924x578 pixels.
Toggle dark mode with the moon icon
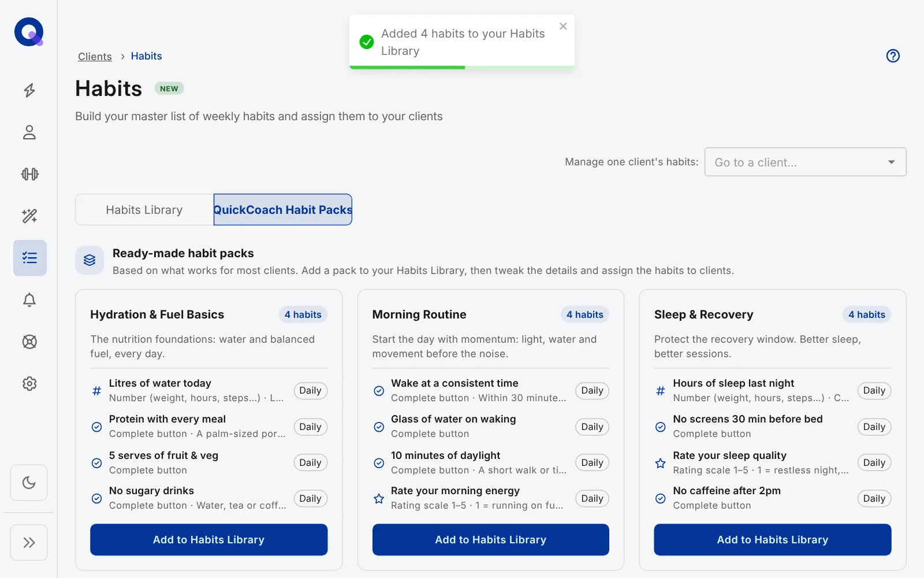click(29, 483)
